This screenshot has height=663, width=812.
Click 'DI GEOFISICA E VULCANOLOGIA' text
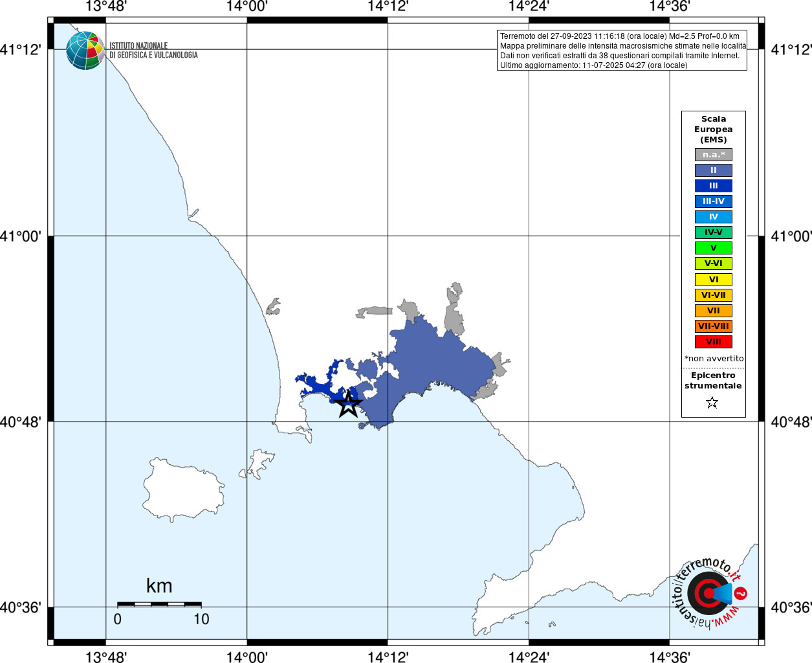tap(153, 55)
